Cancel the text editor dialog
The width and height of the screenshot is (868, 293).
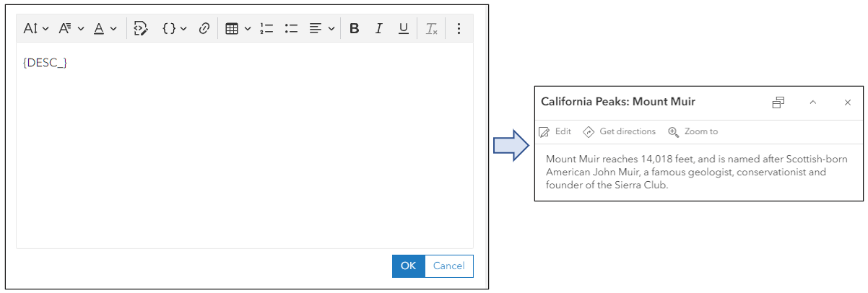tap(448, 266)
